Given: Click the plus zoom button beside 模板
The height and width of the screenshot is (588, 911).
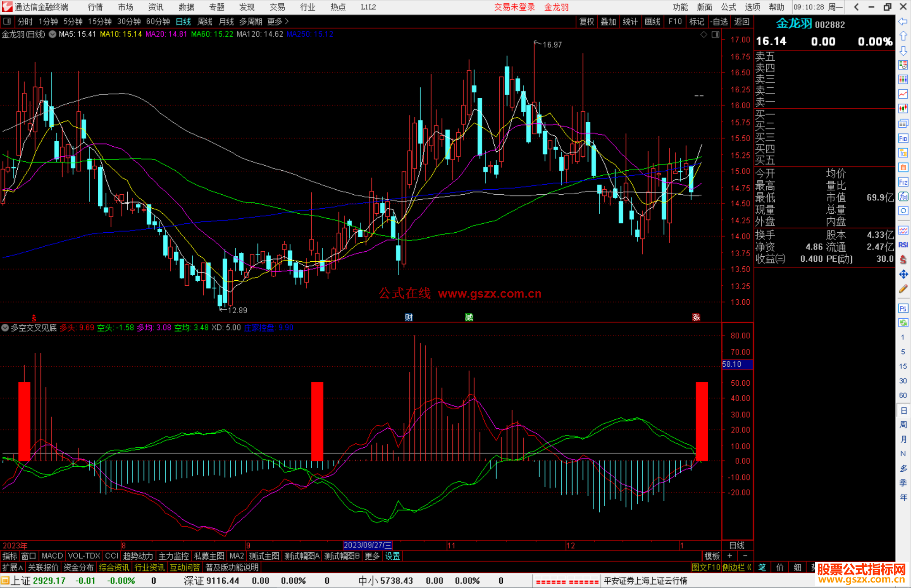Looking at the screenshot, I should click(x=730, y=556).
